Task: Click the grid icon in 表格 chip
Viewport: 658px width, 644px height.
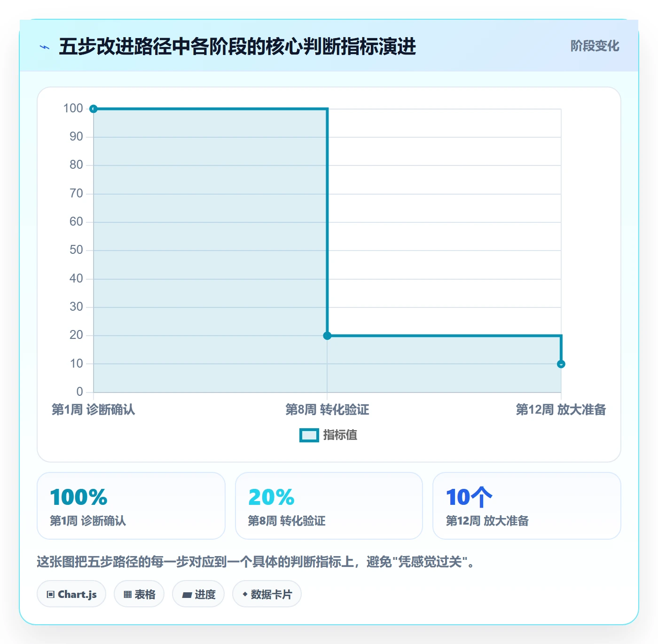Action: tap(127, 595)
